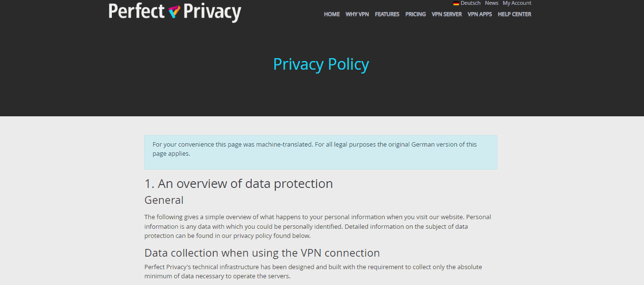Viewport: 644px width, 285px height.
Task: Click the paragraph about personal information
Action: coord(317,226)
